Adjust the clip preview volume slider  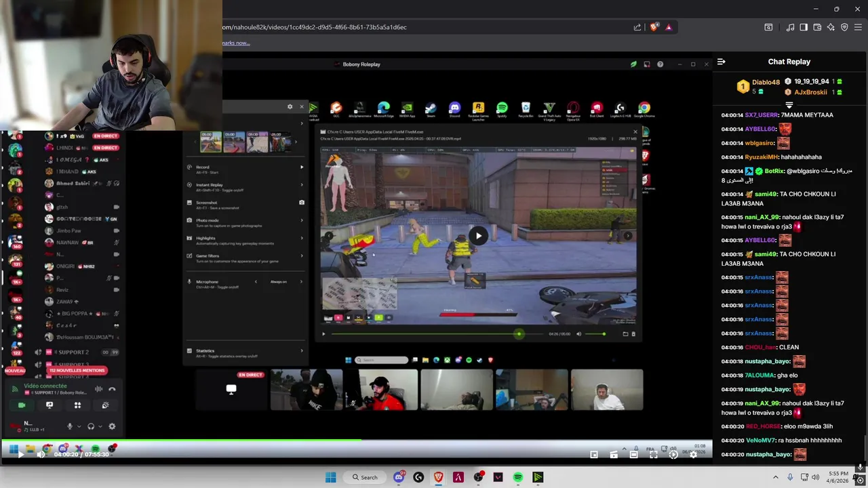tap(596, 333)
